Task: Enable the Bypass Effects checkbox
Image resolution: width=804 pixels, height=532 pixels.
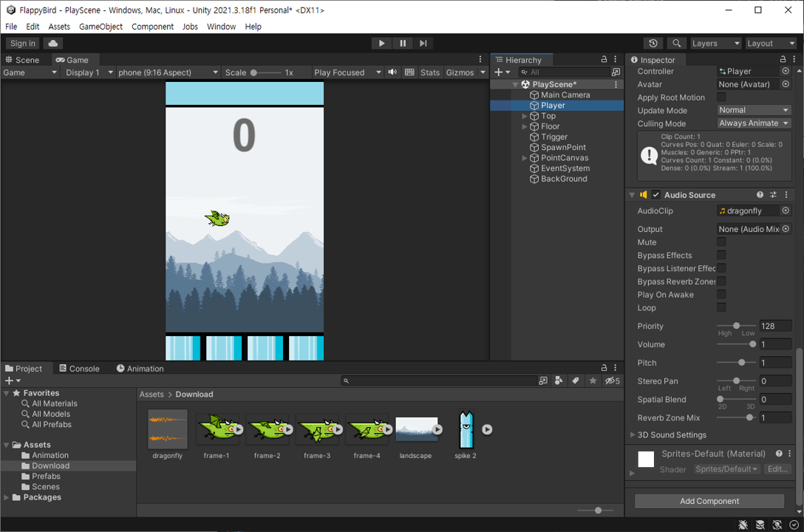Action: click(x=721, y=255)
